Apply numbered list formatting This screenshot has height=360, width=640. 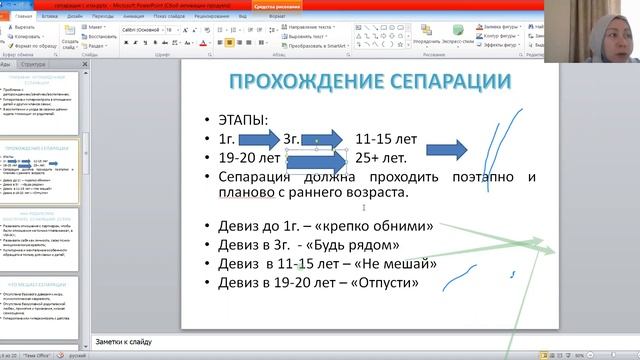tap(234, 30)
